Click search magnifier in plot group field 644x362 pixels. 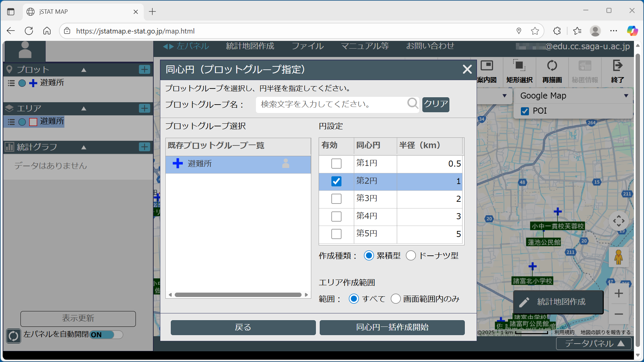pyautogui.click(x=413, y=104)
